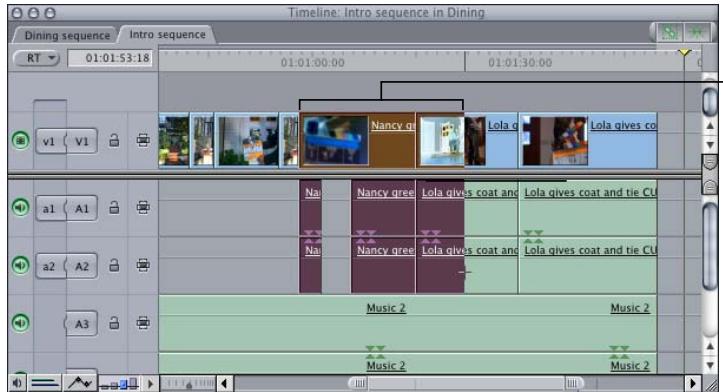Lock the A2 audio track
This screenshot has width=723, height=392.
click(114, 265)
